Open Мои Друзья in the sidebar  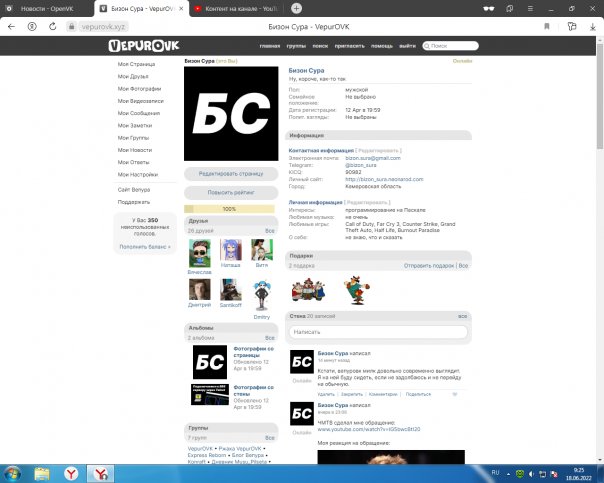pyautogui.click(x=133, y=77)
